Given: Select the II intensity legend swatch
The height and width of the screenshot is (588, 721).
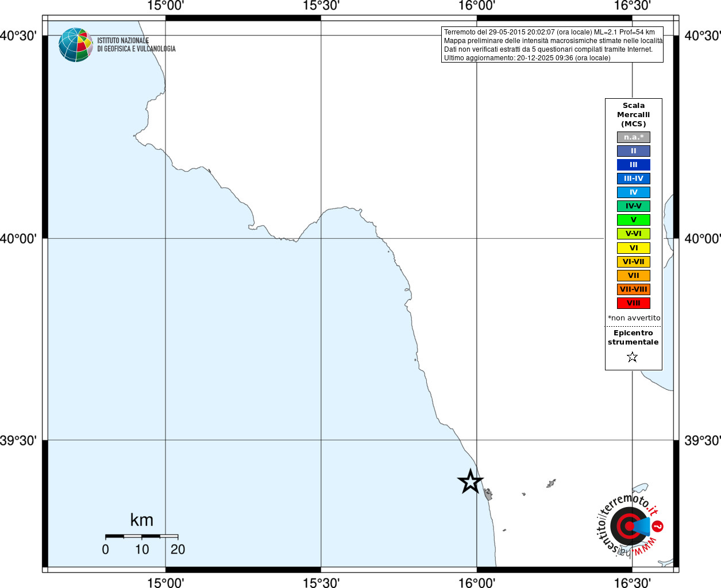Looking at the screenshot, I should [634, 151].
